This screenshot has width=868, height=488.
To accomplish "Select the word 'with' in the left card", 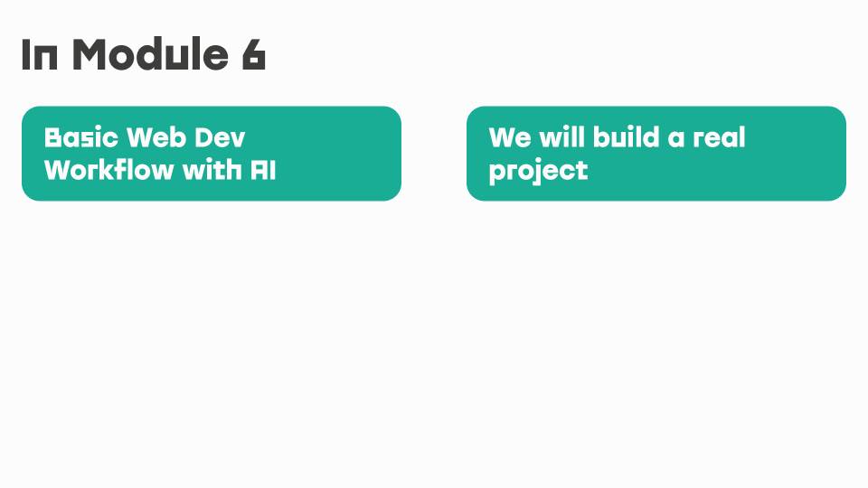I will (x=212, y=169).
